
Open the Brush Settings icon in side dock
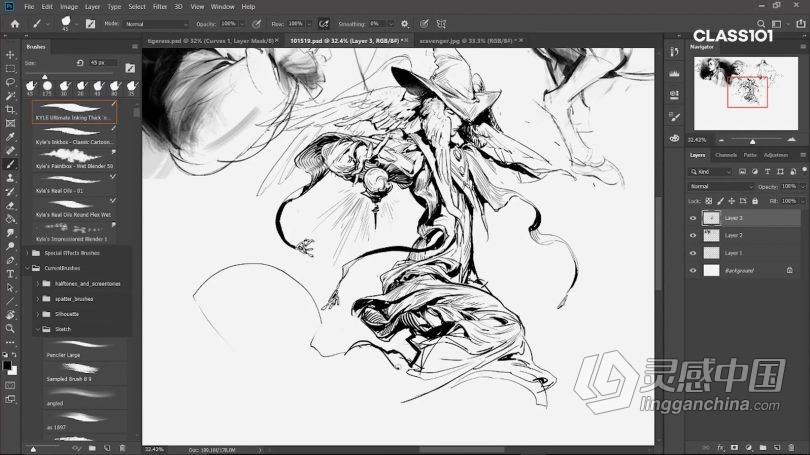pos(674,117)
